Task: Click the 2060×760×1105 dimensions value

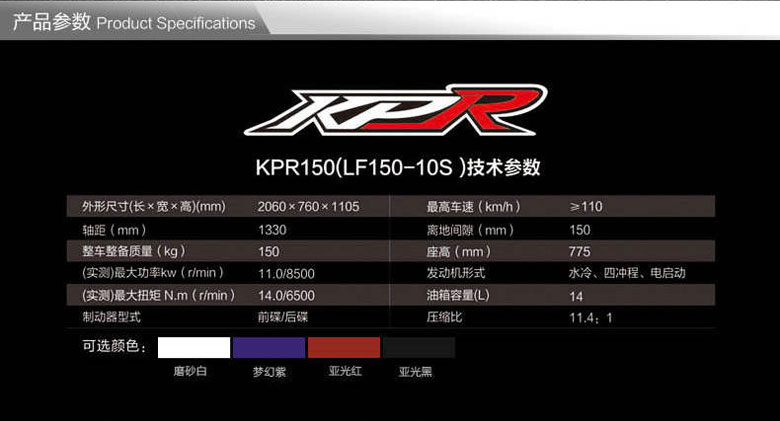Action: pyautogui.click(x=308, y=207)
